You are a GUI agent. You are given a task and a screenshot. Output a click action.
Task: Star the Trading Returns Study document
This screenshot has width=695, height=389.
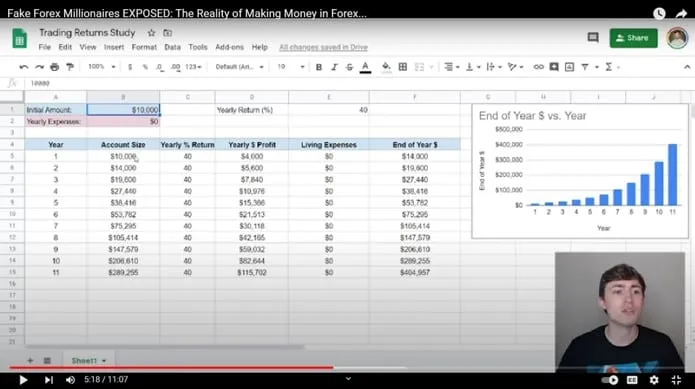click(151, 33)
